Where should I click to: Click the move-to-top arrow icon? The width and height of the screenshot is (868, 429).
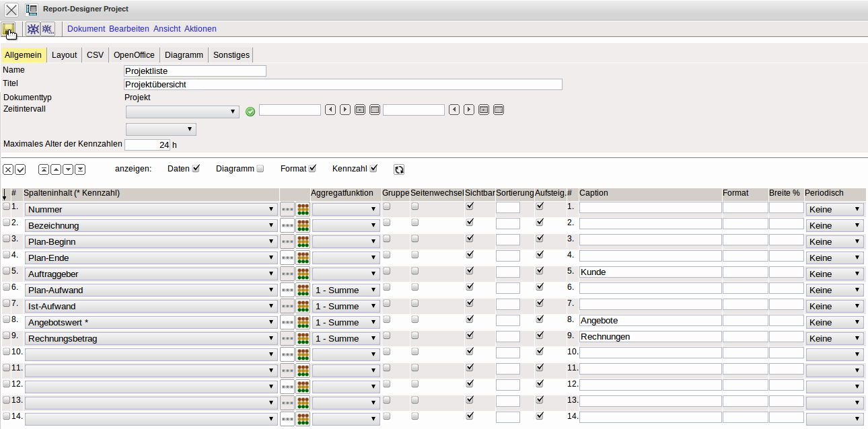[44, 169]
